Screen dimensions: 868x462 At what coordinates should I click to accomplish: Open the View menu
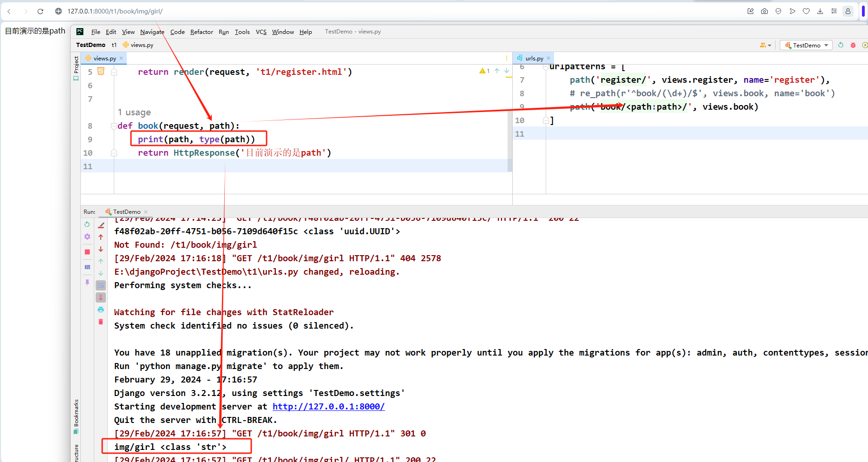tap(128, 32)
